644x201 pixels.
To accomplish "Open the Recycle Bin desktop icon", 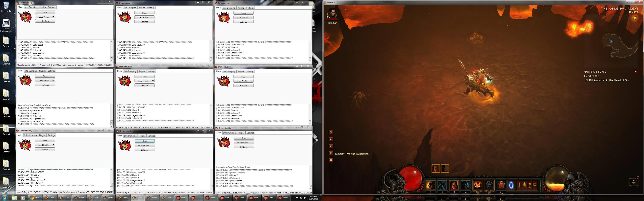I will [6, 7].
